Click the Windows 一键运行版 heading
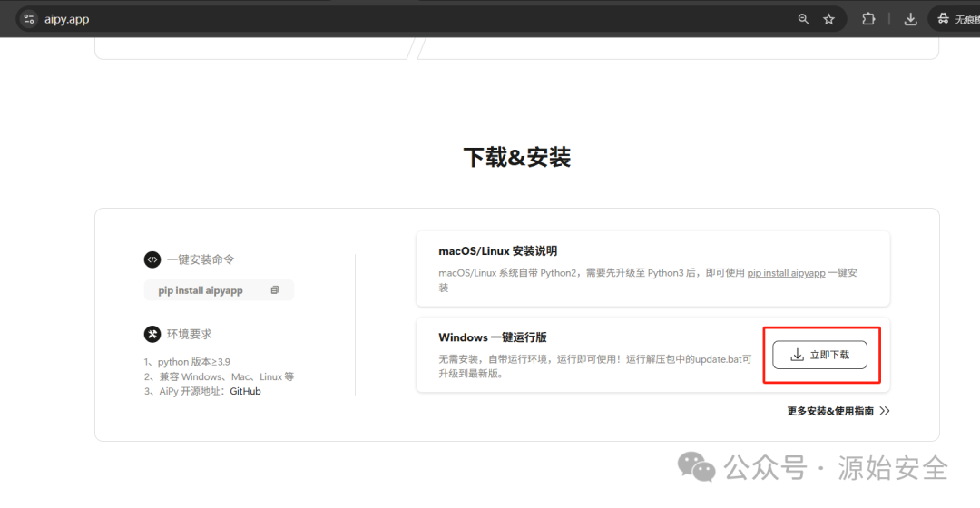980x508 pixels. [493, 337]
